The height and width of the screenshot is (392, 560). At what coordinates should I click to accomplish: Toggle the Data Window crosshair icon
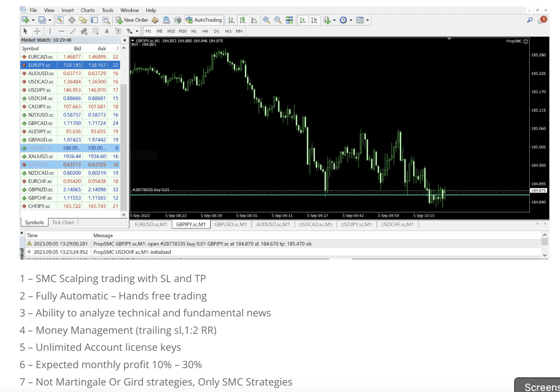(x=72, y=20)
